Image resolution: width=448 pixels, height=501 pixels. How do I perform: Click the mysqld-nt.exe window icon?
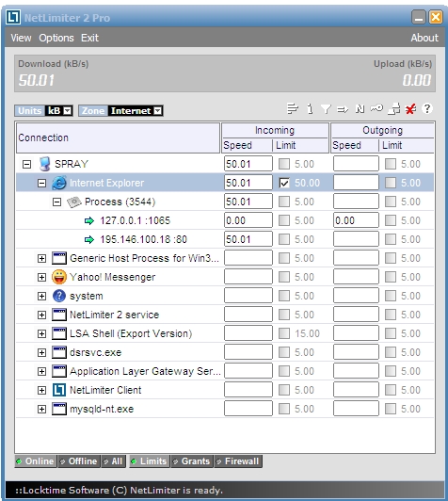(x=59, y=409)
